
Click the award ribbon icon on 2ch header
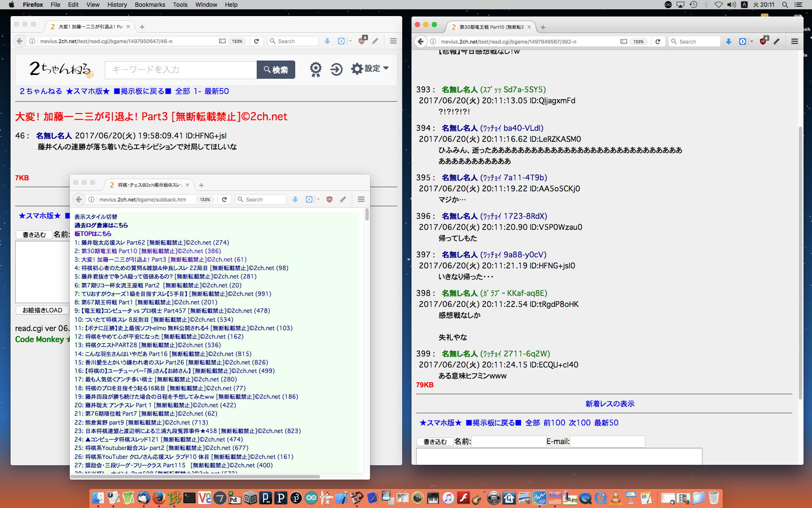[315, 69]
